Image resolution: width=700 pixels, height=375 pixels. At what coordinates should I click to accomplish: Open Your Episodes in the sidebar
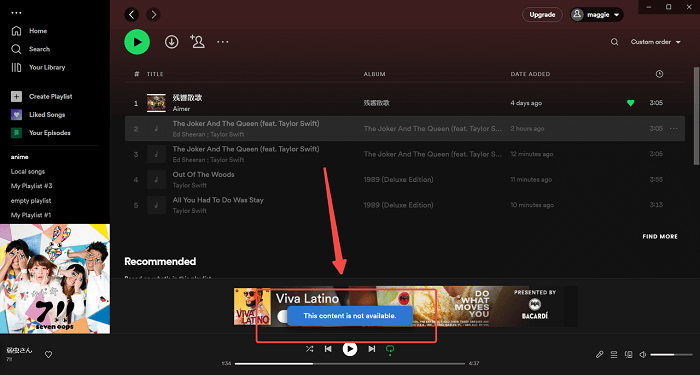pos(41,133)
